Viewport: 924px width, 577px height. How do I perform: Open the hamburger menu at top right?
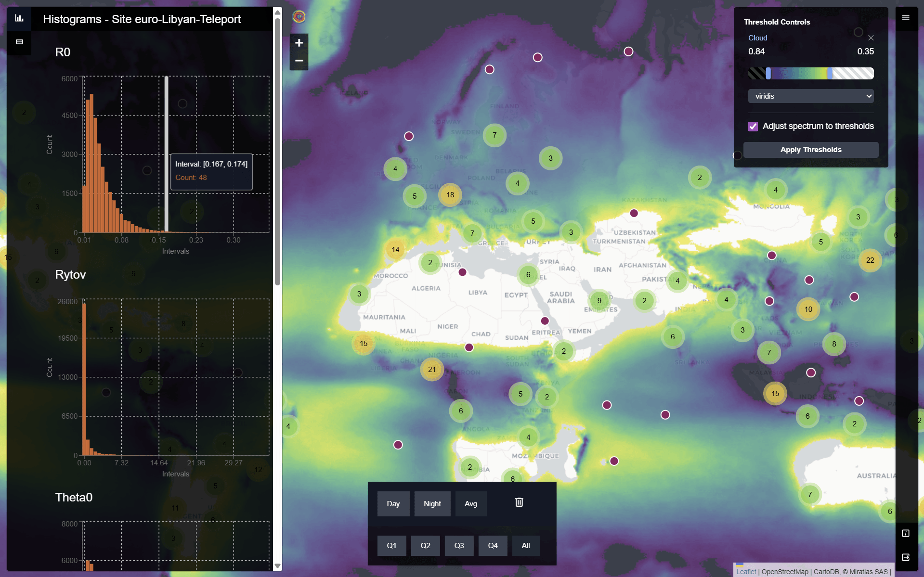906,18
